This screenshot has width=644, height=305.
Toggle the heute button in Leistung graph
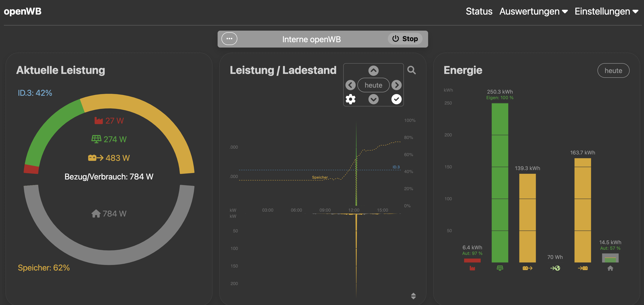click(373, 85)
